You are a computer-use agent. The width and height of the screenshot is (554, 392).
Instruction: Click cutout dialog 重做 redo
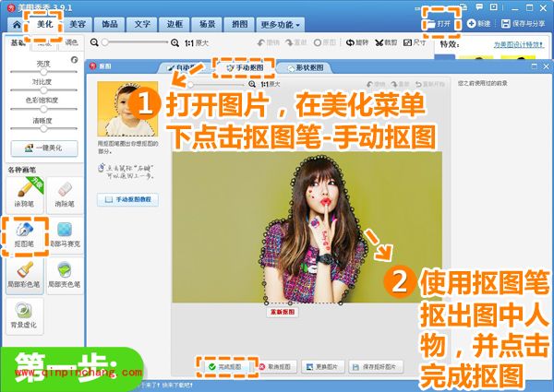400,84
